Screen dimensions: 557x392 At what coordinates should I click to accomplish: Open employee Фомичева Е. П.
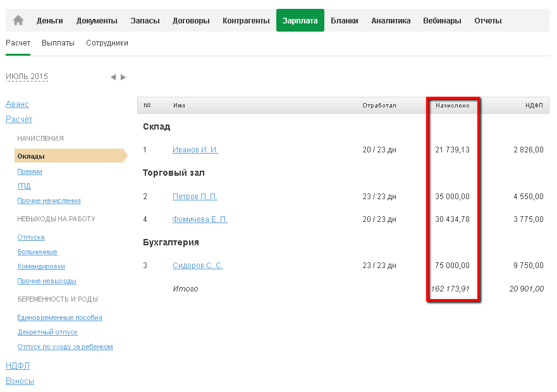(200, 219)
